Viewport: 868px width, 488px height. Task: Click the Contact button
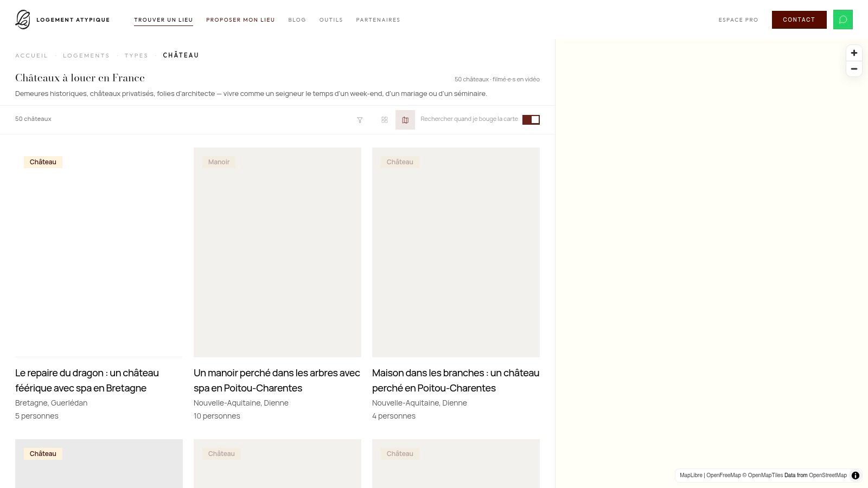pos(799,20)
